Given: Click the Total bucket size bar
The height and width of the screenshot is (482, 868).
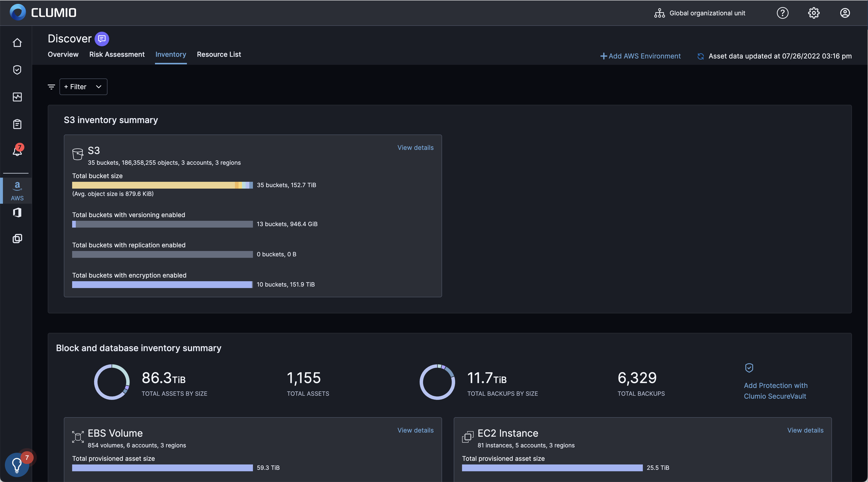Looking at the screenshot, I should [162, 185].
